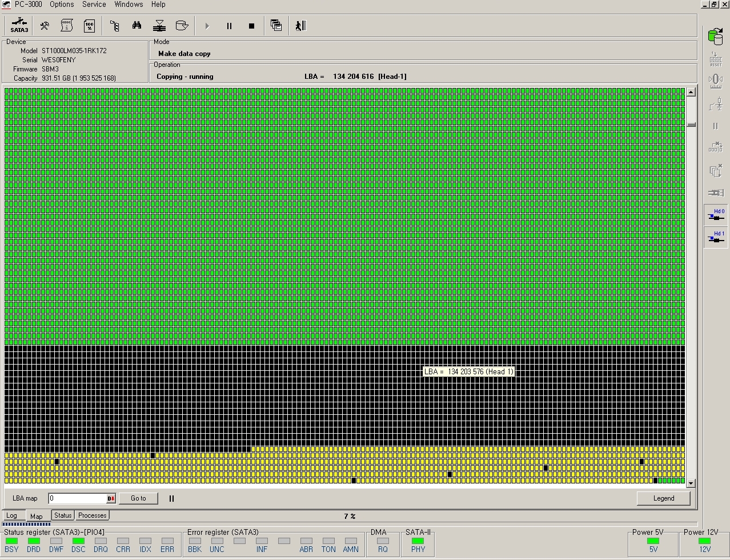
Task: Switch to the Log tab
Action: coord(11,515)
